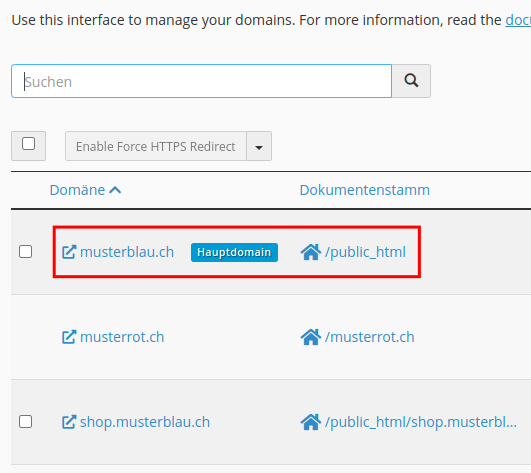The height and width of the screenshot is (473, 531).
Task: Toggle the select-all checkbox above the table
Action: click(28, 144)
